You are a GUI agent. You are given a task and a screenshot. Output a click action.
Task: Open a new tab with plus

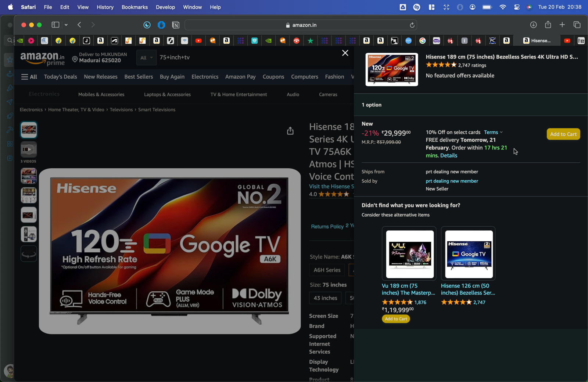coord(562,25)
